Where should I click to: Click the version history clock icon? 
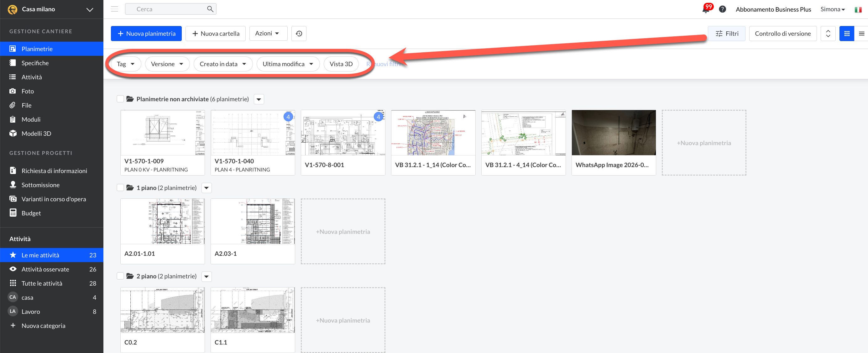[x=299, y=33]
